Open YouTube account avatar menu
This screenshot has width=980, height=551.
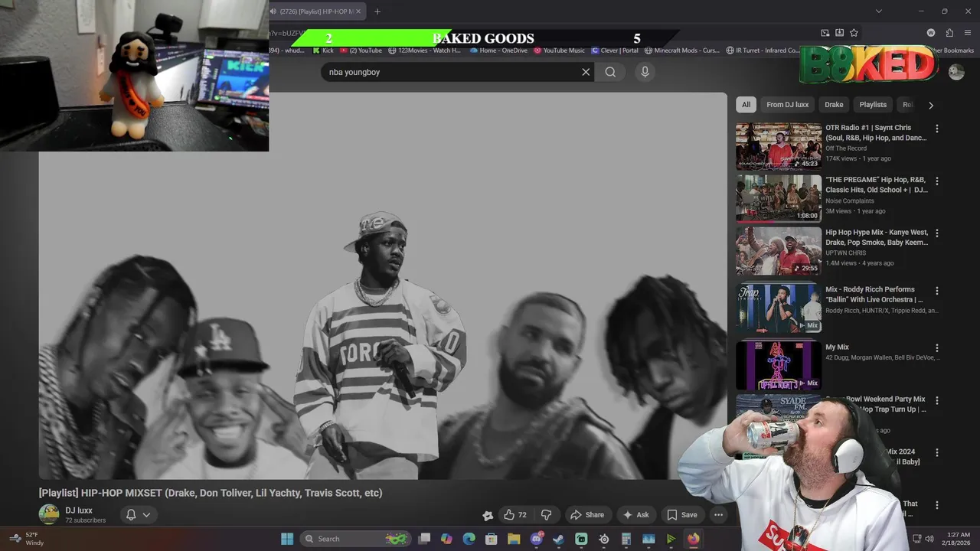956,72
